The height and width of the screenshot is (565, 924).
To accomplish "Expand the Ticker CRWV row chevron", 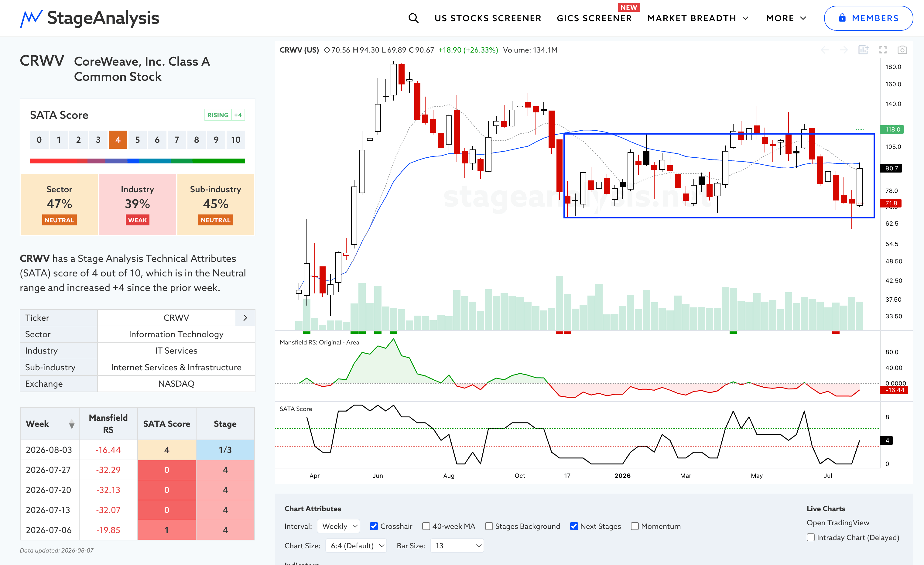I will click(245, 317).
